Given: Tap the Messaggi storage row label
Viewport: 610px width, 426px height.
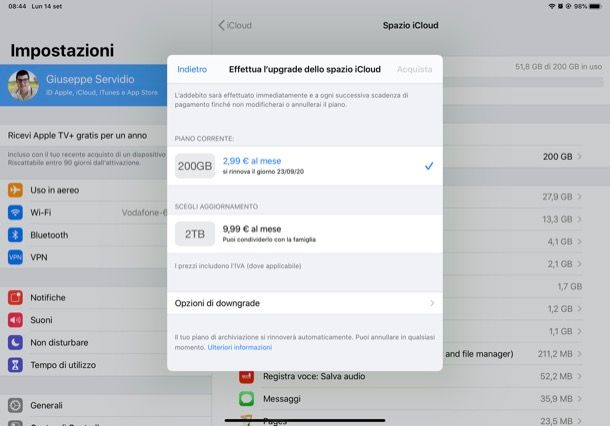Looking at the screenshot, I should 282,399.
